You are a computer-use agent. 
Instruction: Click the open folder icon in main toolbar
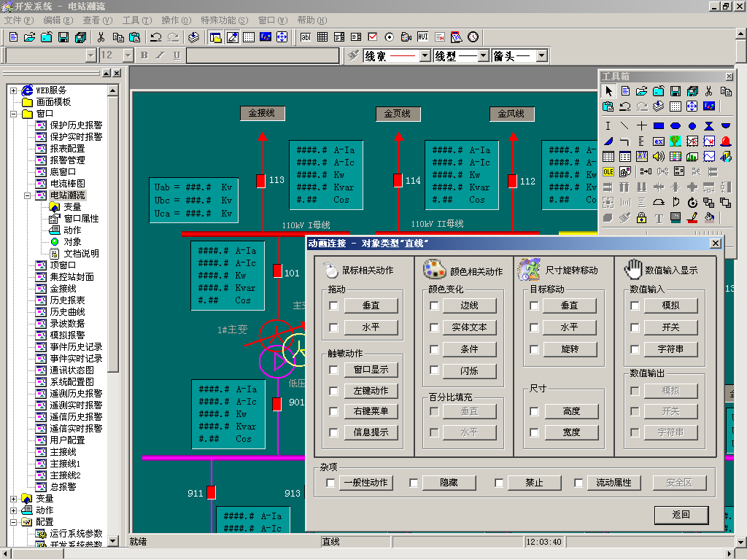[x=29, y=37]
